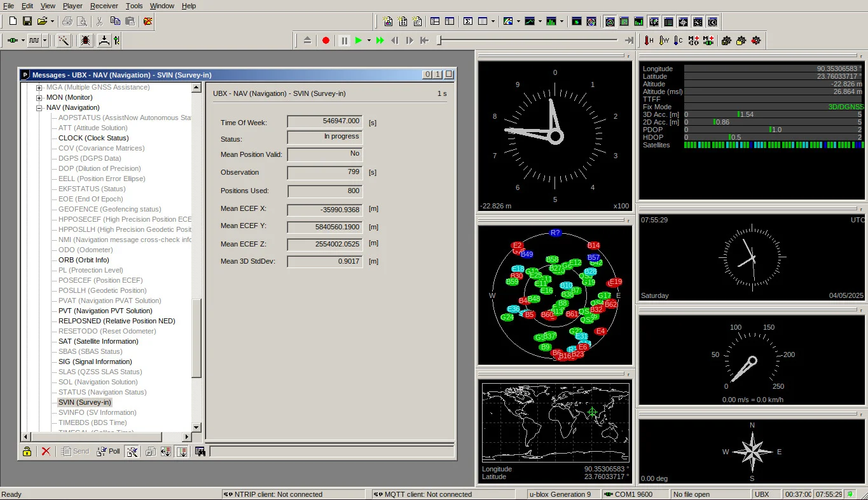This screenshot has height=500, width=868.
Task: Click the Poll button
Action: [109, 451]
